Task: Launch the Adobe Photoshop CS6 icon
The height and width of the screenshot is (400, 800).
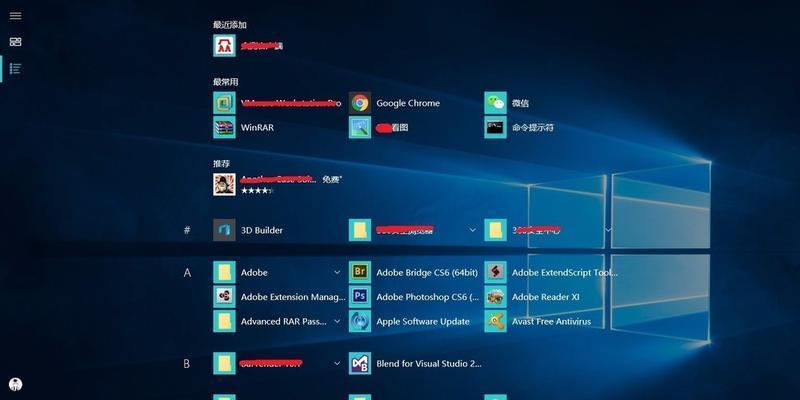Action: pyautogui.click(x=360, y=296)
